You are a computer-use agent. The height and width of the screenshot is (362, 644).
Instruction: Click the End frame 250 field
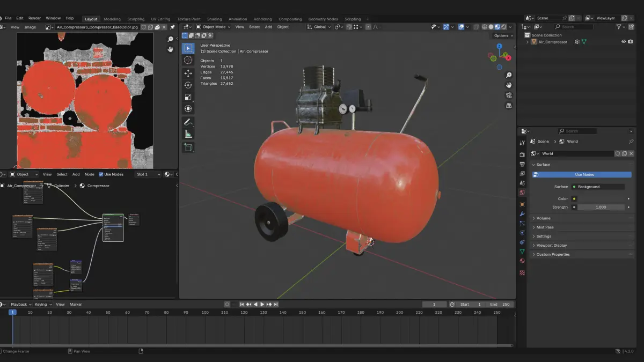tap(499, 304)
